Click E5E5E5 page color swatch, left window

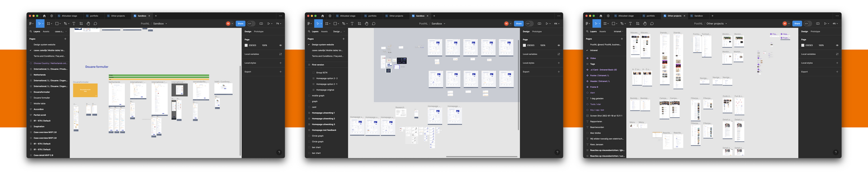point(246,45)
